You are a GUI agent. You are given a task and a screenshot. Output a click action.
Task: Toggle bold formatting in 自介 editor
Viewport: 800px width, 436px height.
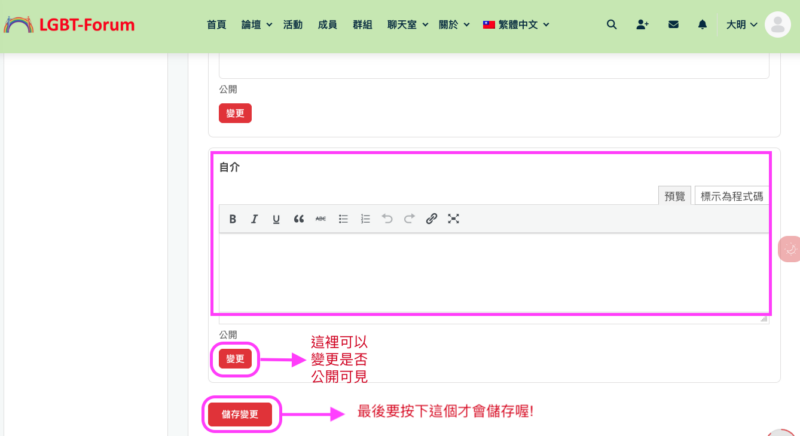pyautogui.click(x=233, y=219)
